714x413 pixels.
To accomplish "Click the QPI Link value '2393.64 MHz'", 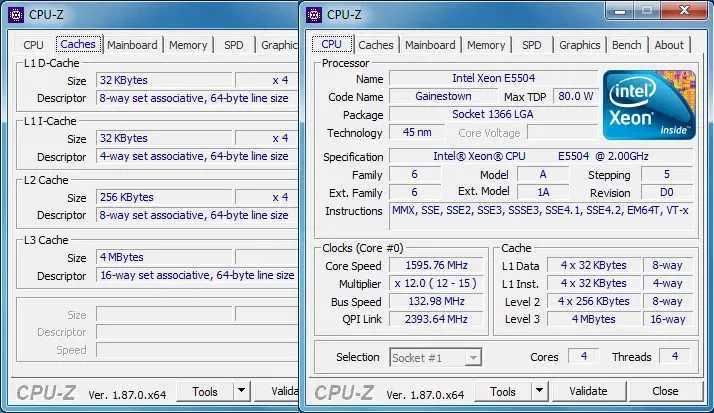I will click(x=436, y=319).
